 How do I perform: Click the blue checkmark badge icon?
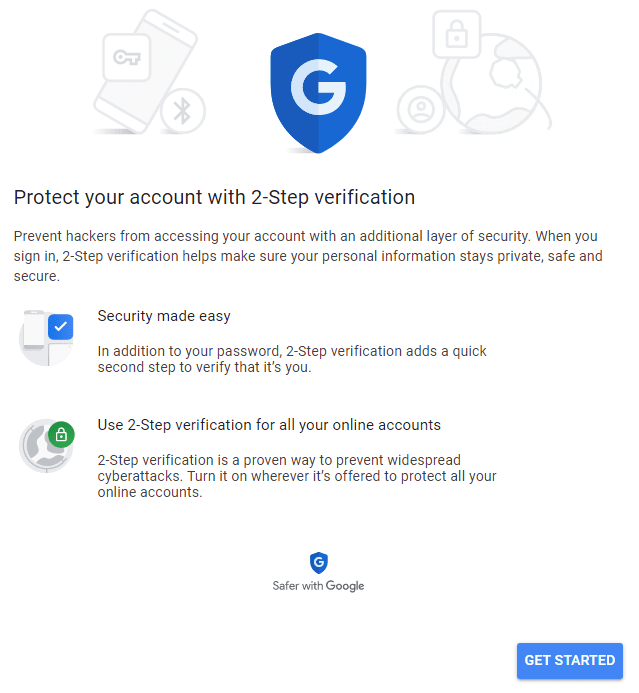[x=61, y=326]
